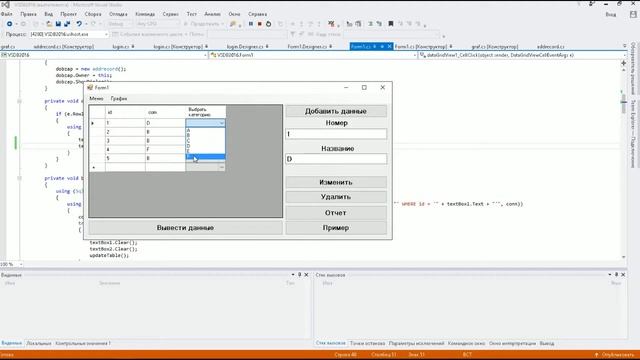640x360 pixels.
Task: Click the Номер text field
Action: point(336,134)
